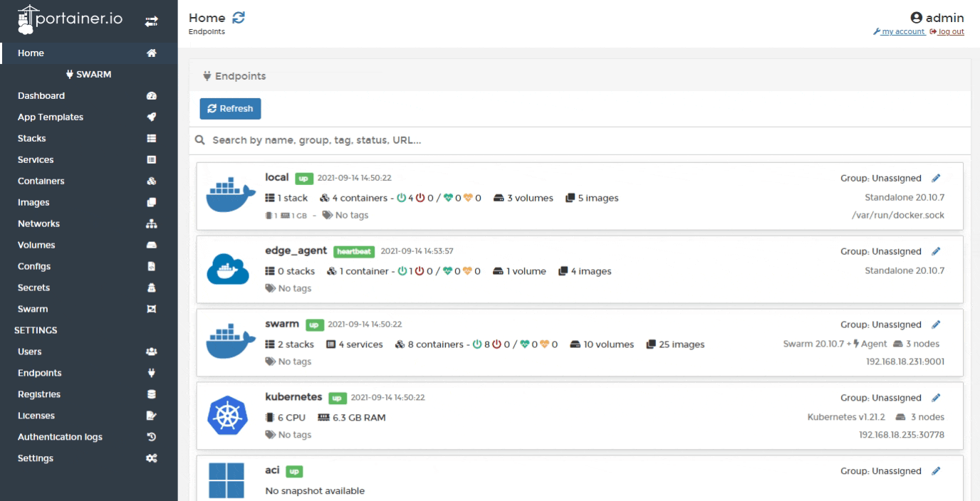Click the admin user avatar icon
The height and width of the screenshot is (501, 980).
coord(917,19)
